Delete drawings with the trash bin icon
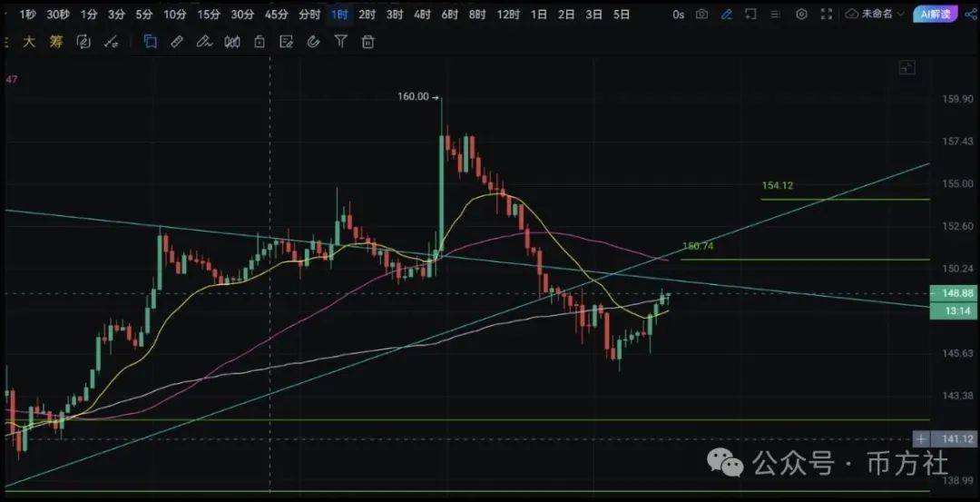Viewport: 980px width, 502px height. coord(367,42)
